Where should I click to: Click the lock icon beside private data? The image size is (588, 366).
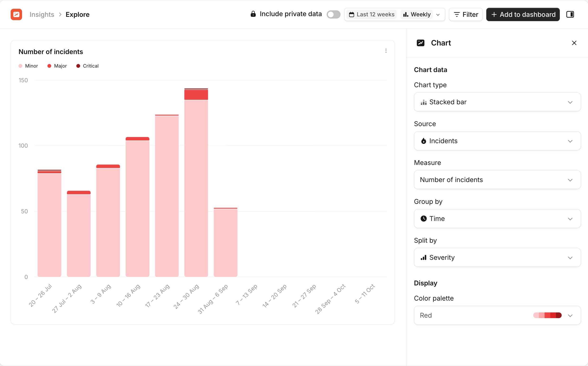pyautogui.click(x=253, y=14)
